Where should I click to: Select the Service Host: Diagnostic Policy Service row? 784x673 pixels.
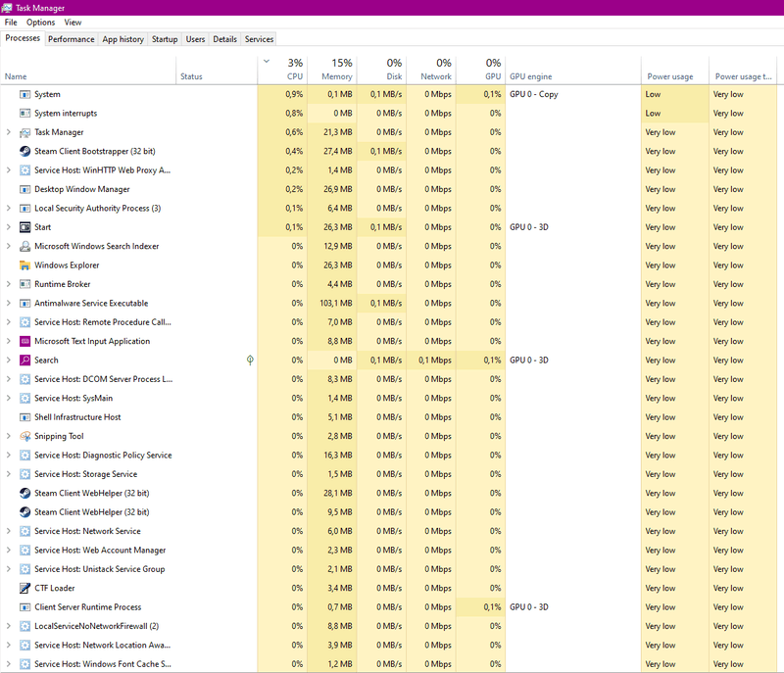click(389, 456)
